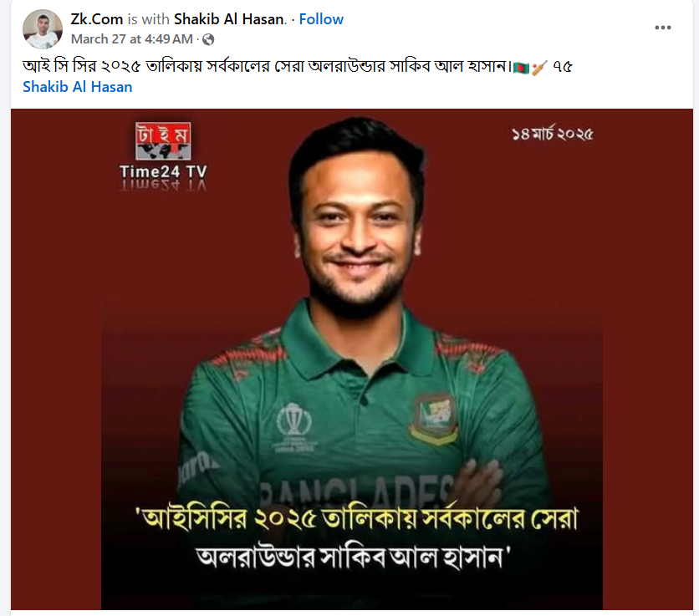Open the March 27 at 4:49 AM timestamp
Viewport: 699px width, 616px height.
point(132,39)
